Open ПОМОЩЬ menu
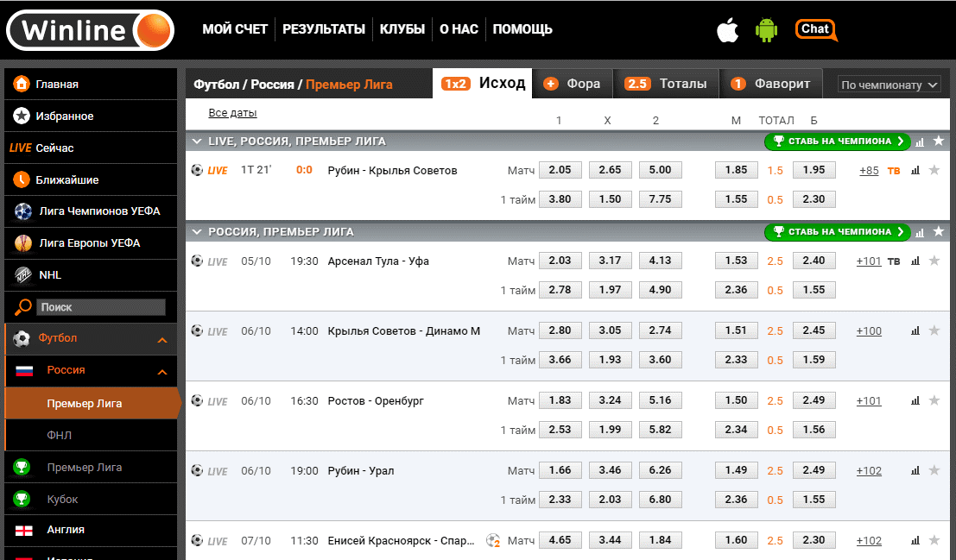The height and width of the screenshot is (560, 956). pos(522,29)
